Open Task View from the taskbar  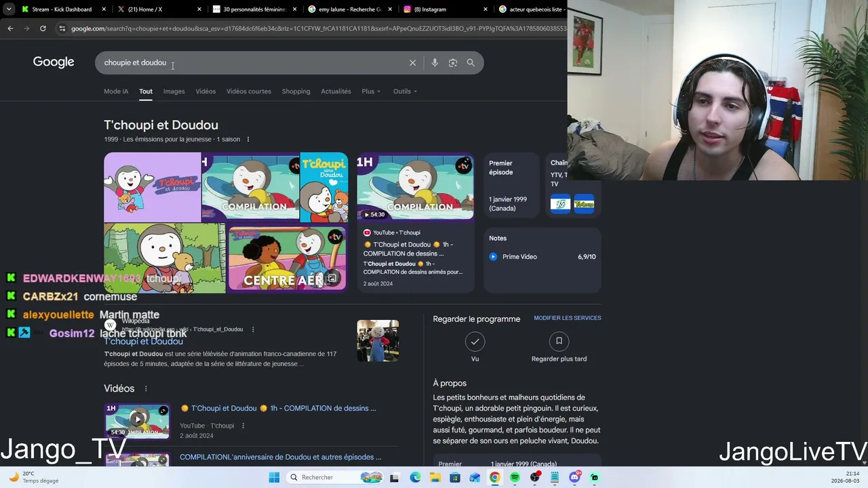[x=395, y=477]
